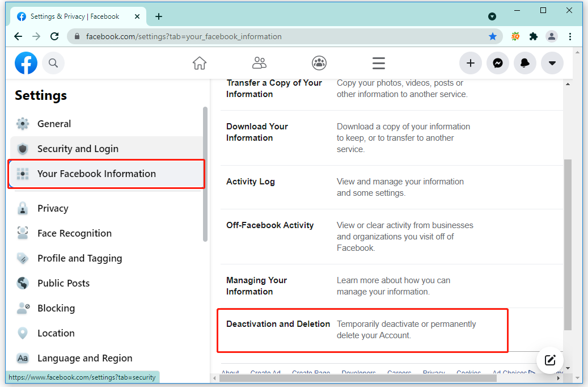Open General settings
This screenshot has width=588, height=387.
(x=107, y=124)
